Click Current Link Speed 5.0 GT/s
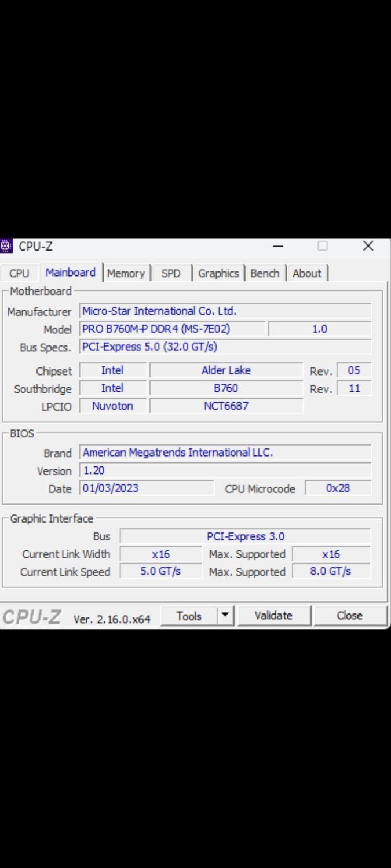 (x=161, y=572)
